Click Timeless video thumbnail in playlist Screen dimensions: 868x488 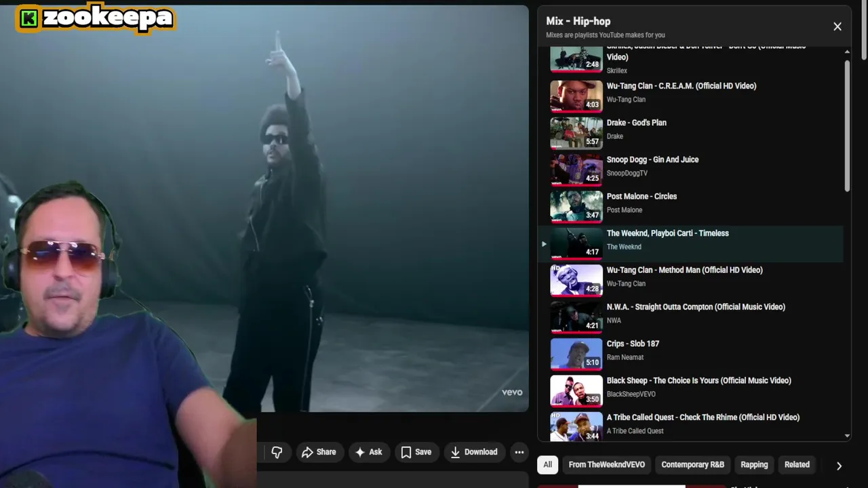576,243
